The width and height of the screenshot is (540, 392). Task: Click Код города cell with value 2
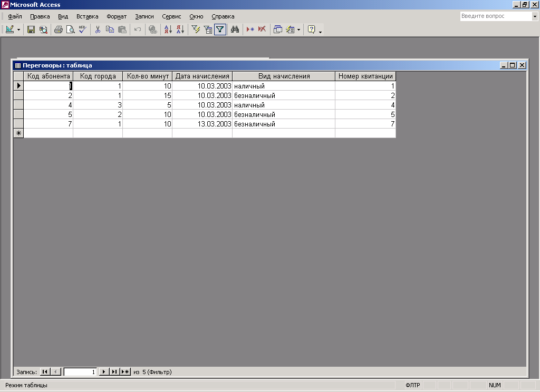pyautogui.click(x=98, y=114)
